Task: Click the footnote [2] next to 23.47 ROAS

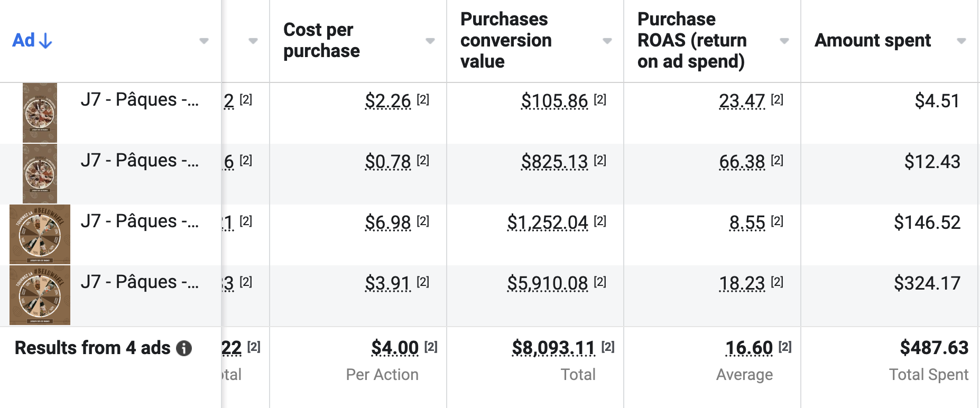Action: pyautogui.click(x=777, y=99)
